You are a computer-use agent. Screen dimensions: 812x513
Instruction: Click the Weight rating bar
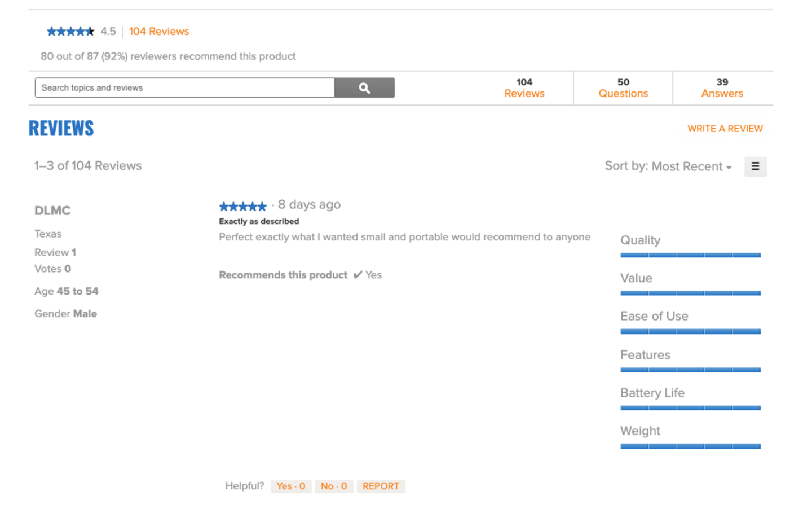690,446
